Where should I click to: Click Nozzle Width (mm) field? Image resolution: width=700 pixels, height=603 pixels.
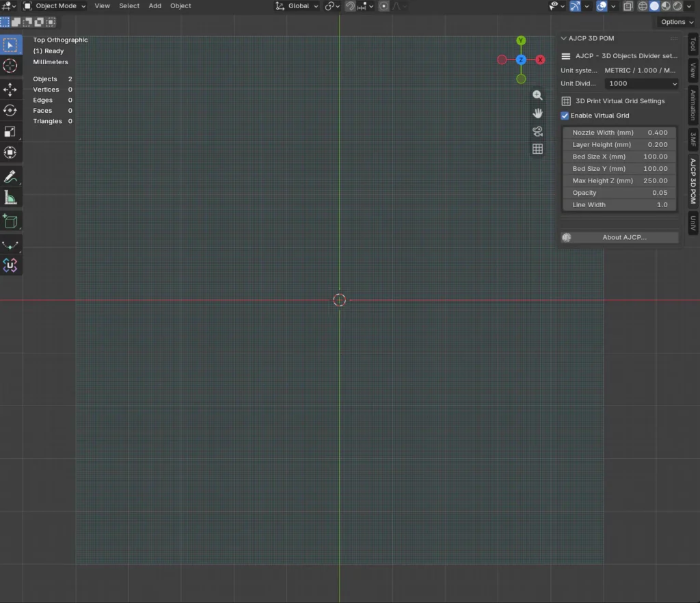pos(619,133)
